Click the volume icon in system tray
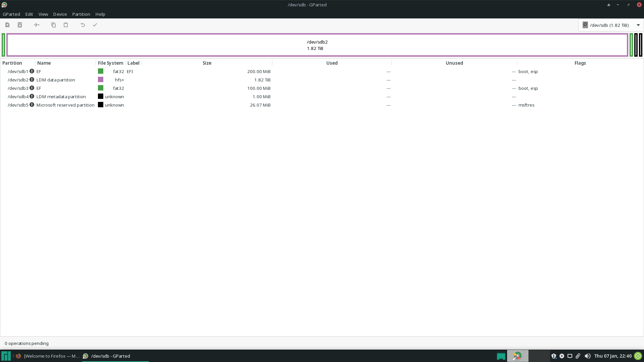 click(x=587, y=356)
